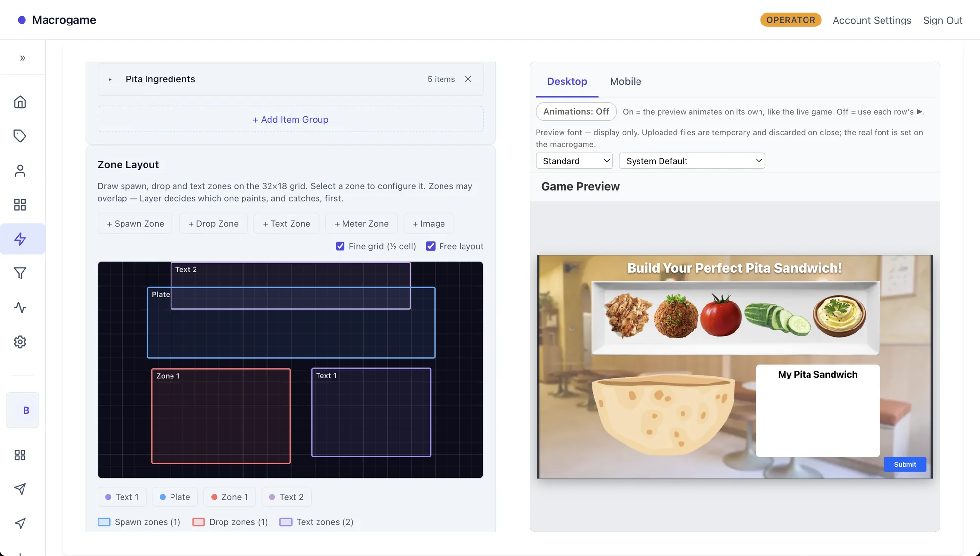Image resolution: width=980 pixels, height=556 pixels.
Task: Switch to the Desktop tab
Action: [567, 81]
